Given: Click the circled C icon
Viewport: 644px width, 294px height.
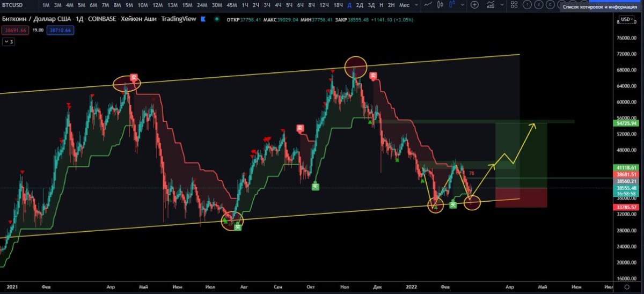Looking at the screenshot, I should [550, 4].
